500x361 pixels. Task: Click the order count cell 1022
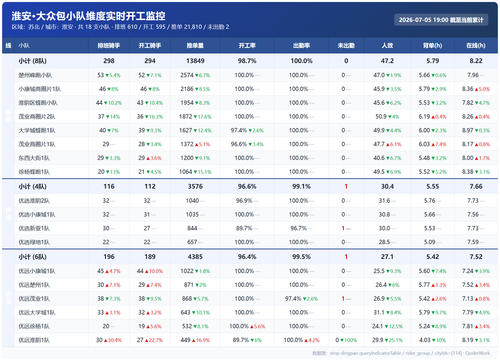coord(187,271)
